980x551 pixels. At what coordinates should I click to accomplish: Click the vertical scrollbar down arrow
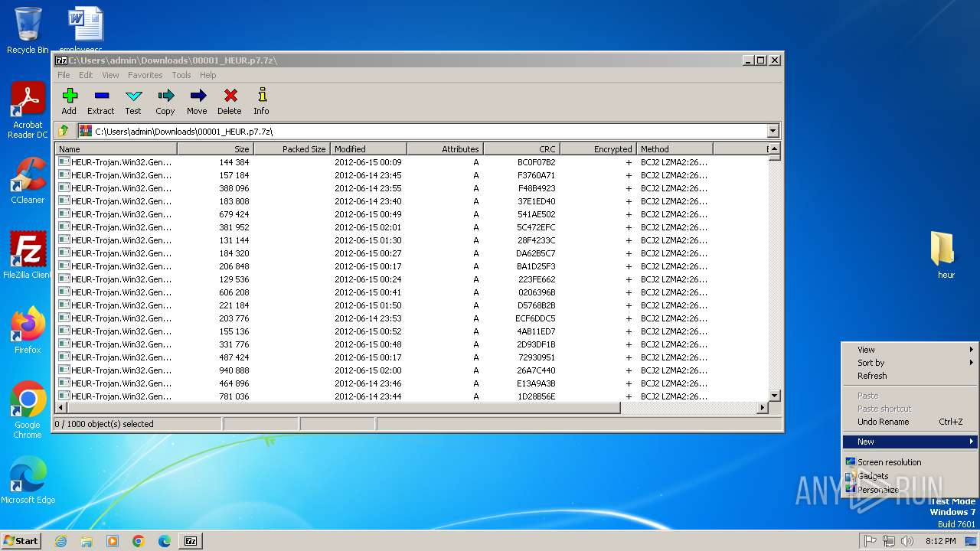click(x=774, y=396)
